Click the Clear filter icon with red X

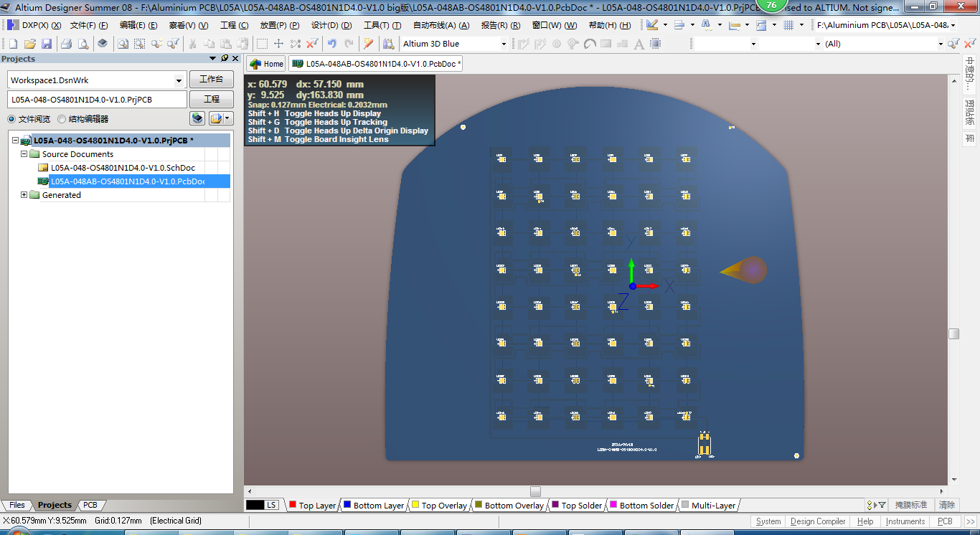coord(312,44)
